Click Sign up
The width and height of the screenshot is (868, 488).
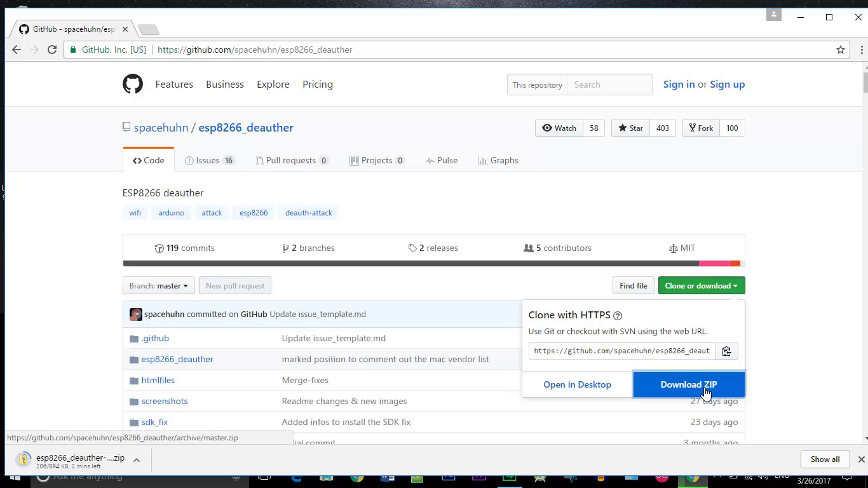[727, 85]
